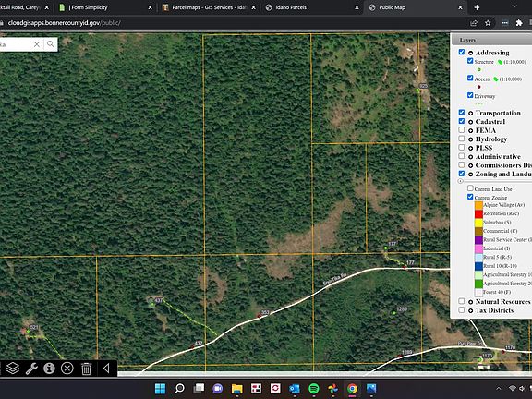The image size is (532, 399).
Task: Collapse the Zoning and Landuse group
Action: pos(471,175)
